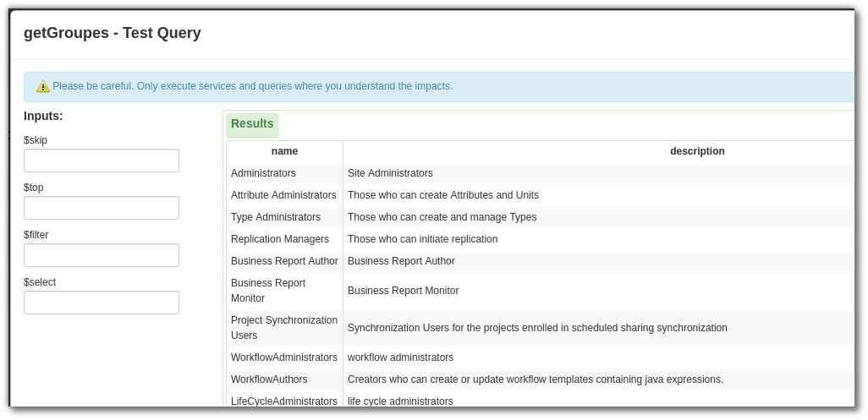Click the WorkflowAdministrators name cell
Image resolution: width=868 pixels, height=420 pixels.
284,357
